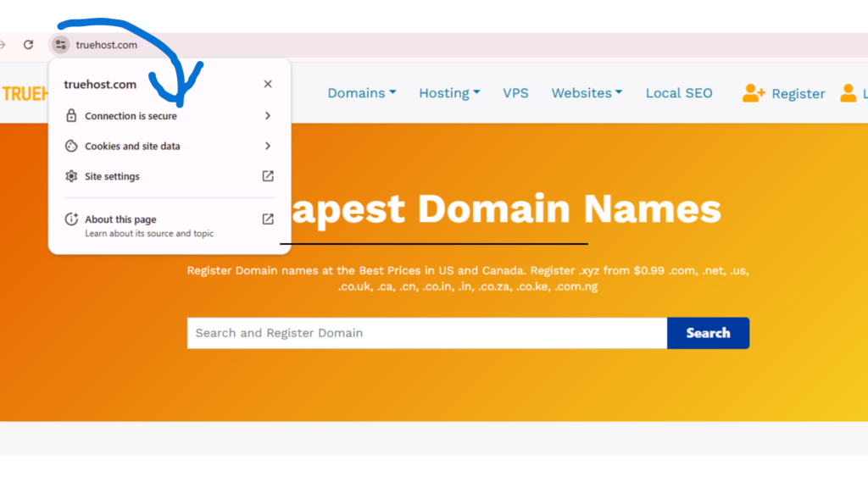
Task: Click the gear icon beside Site settings
Action: pyautogui.click(x=72, y=176)
